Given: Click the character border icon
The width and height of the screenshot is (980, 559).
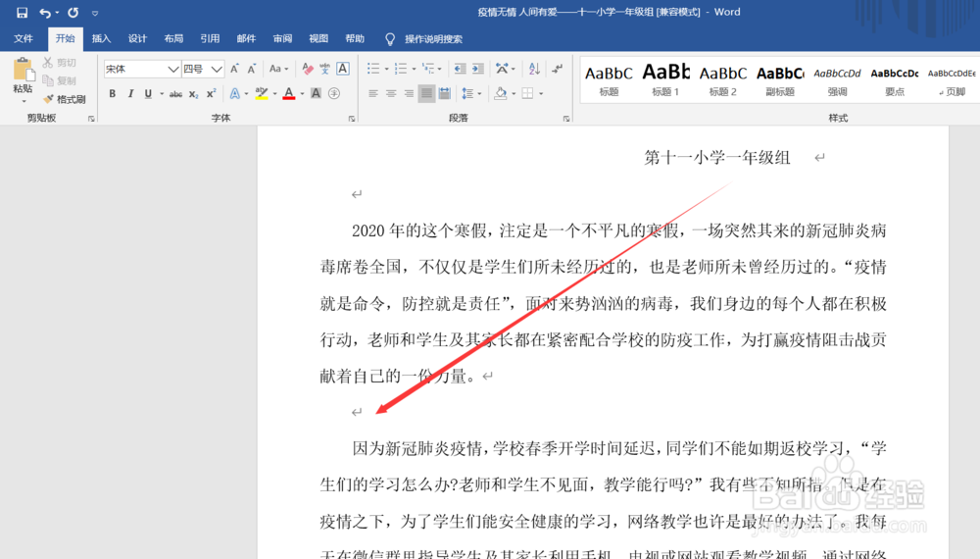Looking at the screenshot, I should (342, 69).
